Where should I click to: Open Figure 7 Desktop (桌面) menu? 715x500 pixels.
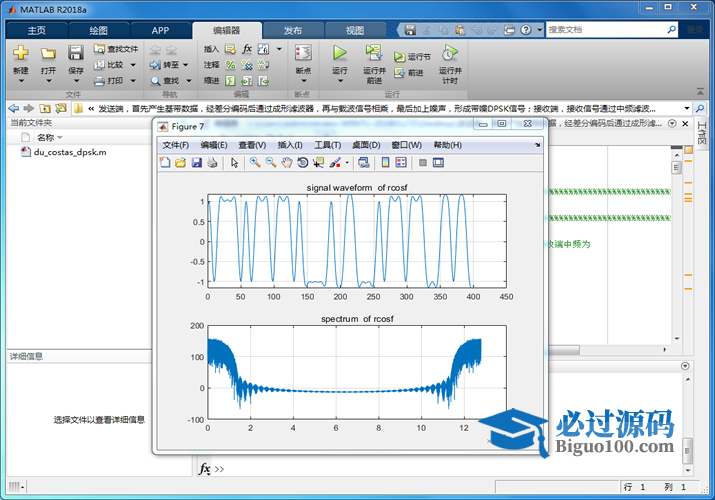pyautogui.click(x=366, y=145)
